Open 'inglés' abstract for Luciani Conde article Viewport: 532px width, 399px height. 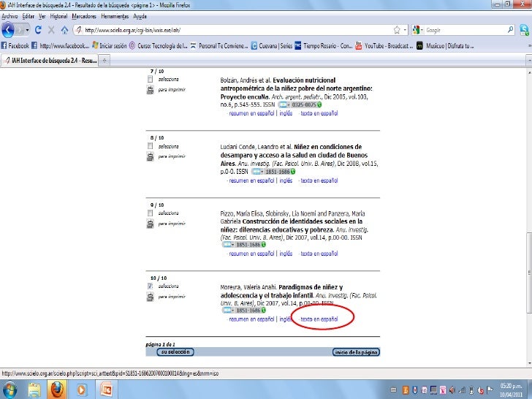pos(286,180)
